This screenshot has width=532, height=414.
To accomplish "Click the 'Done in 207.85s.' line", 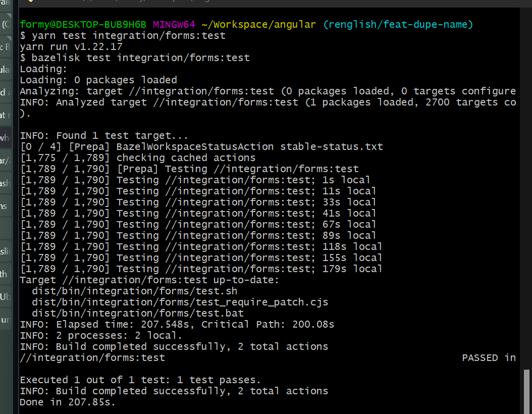I will pos(68,402).
